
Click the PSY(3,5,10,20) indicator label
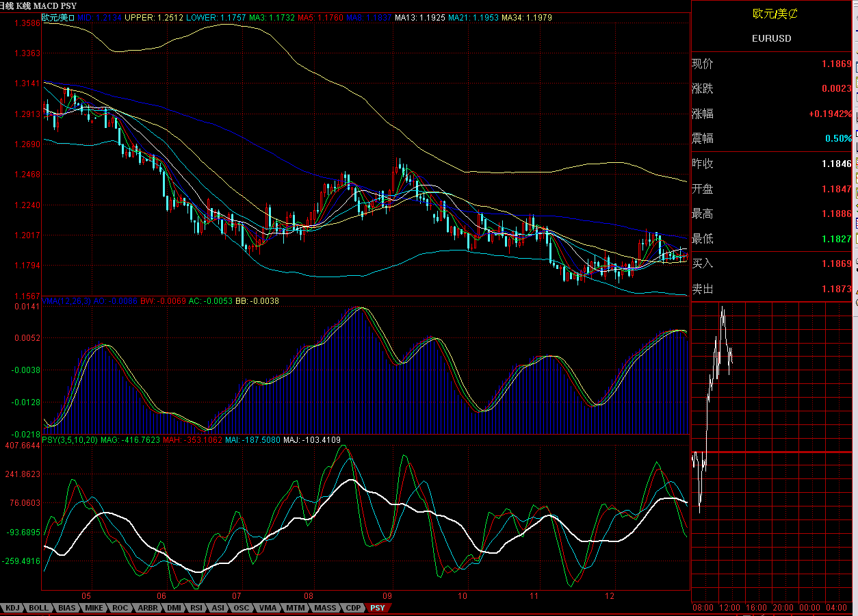click(x=70, y=440)
